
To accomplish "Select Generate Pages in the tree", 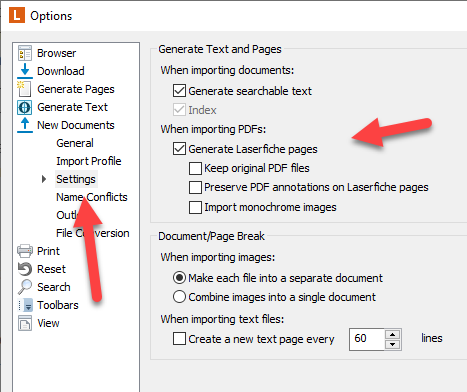I will [76, 89].
